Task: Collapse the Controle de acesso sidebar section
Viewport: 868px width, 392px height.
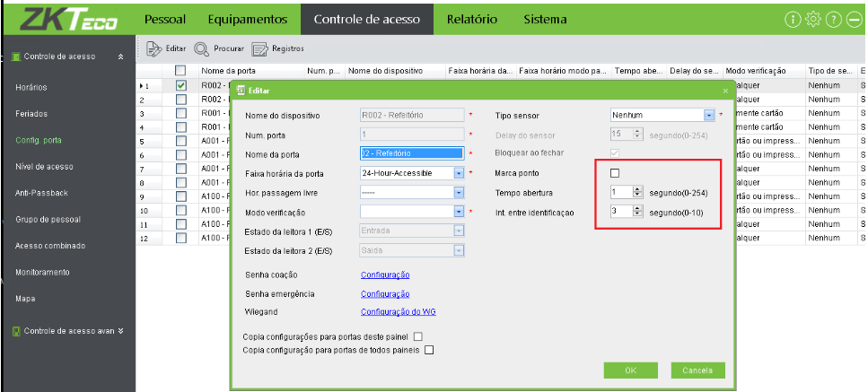Action: pyautogui.click(x=121, y=57)
